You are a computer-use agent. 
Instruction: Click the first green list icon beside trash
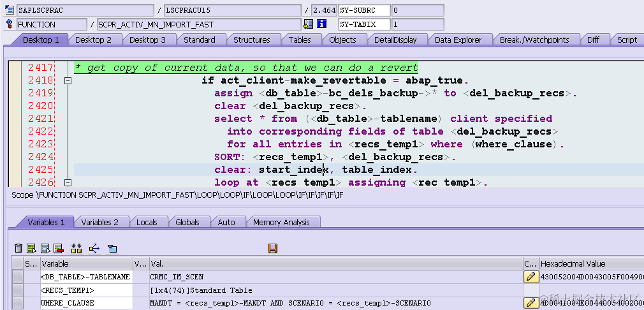[x=31, y=248]
